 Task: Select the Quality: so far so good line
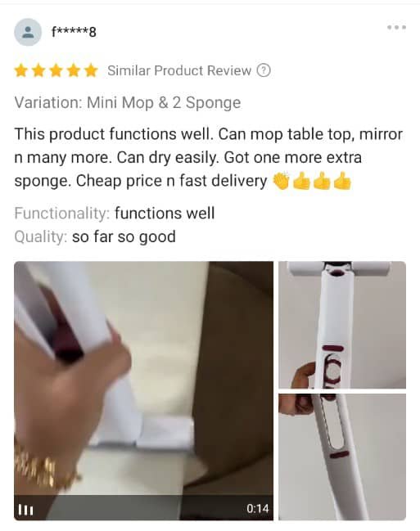(95, 236)
